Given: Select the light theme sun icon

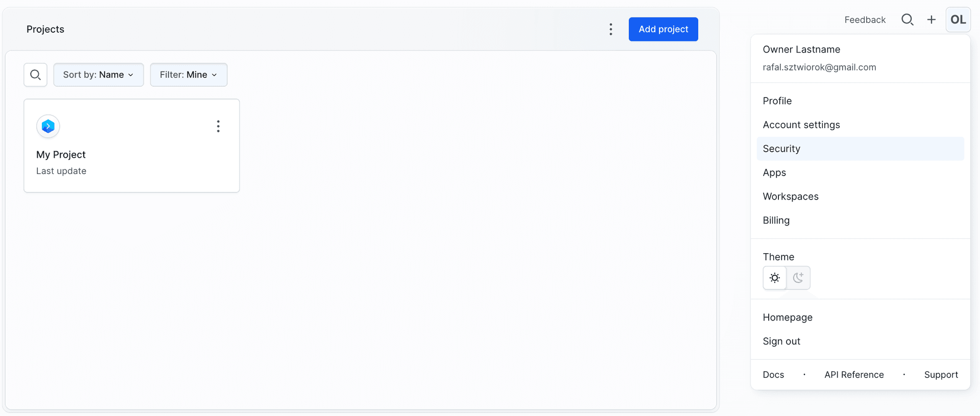Looking at the screenshot, I should coord(774,278).
